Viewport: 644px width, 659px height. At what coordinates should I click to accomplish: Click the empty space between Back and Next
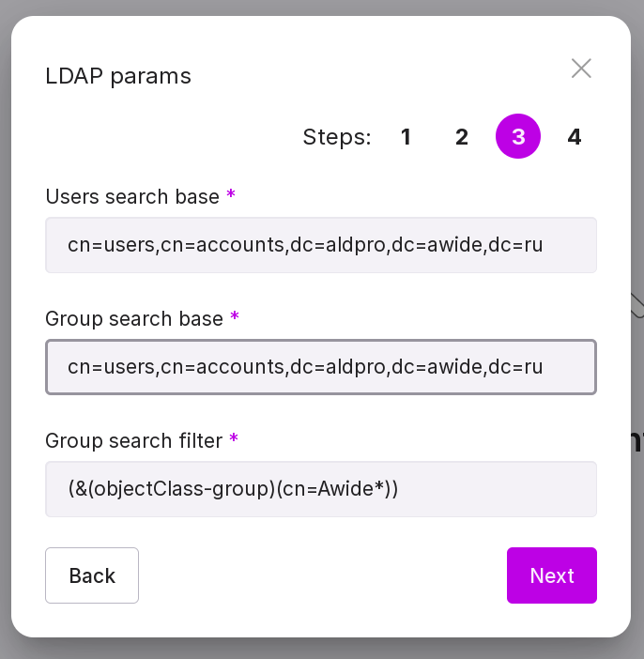coord(323,575)
